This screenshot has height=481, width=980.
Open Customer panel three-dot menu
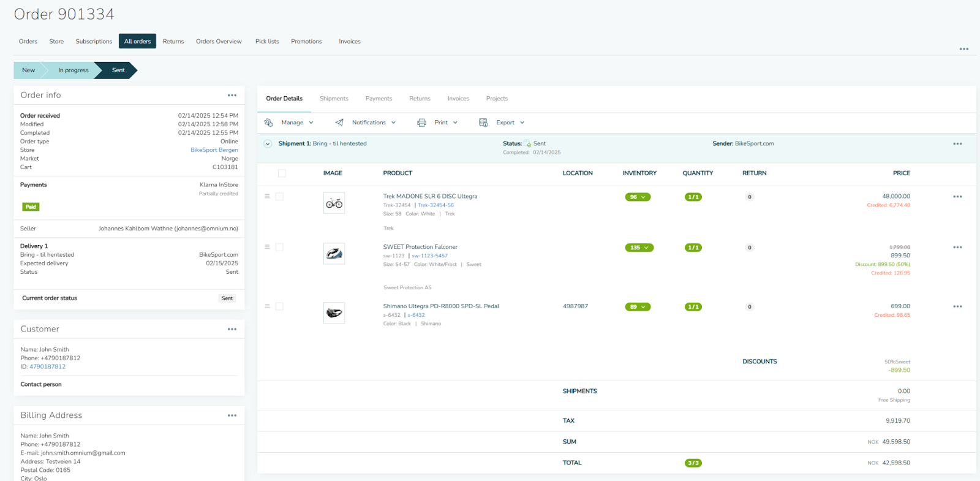coord(232,330)
